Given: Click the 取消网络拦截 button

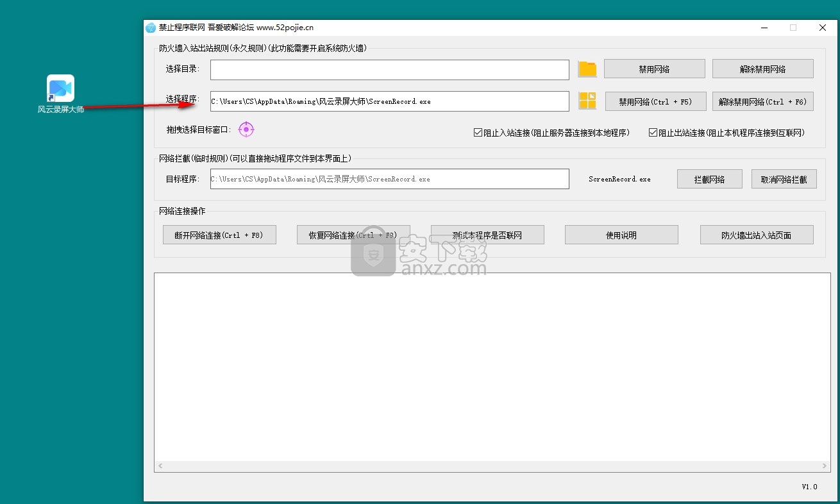Looking at the screenshot, I should click(x=784, y=179).
